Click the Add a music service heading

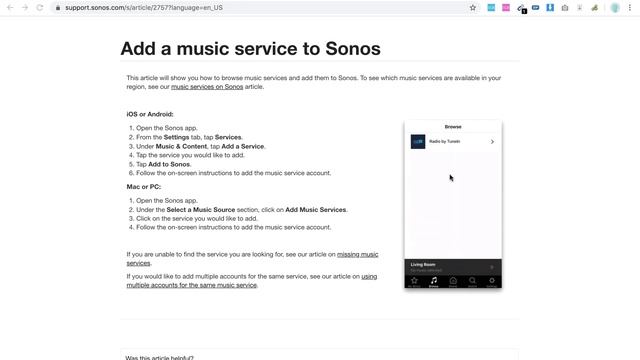pyautogui.click(x=251, y=49)
